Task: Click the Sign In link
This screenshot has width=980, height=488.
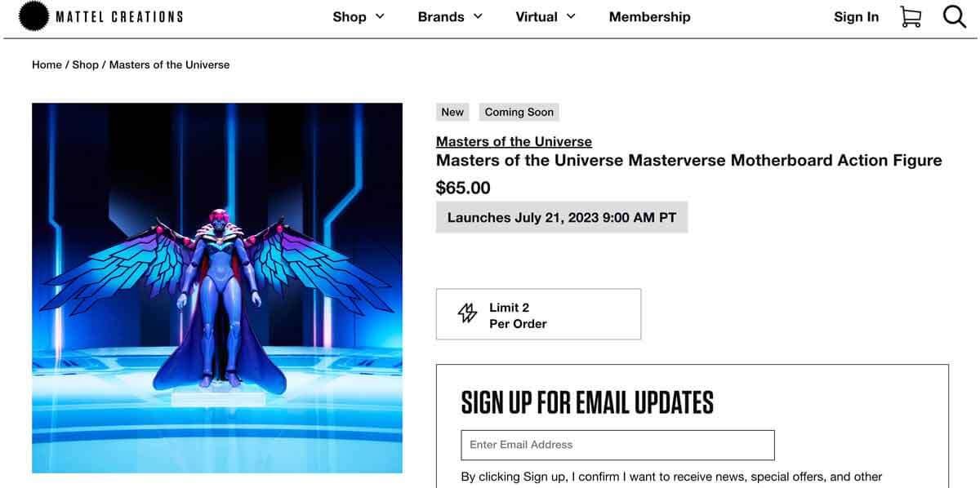Action: (856, 16)
